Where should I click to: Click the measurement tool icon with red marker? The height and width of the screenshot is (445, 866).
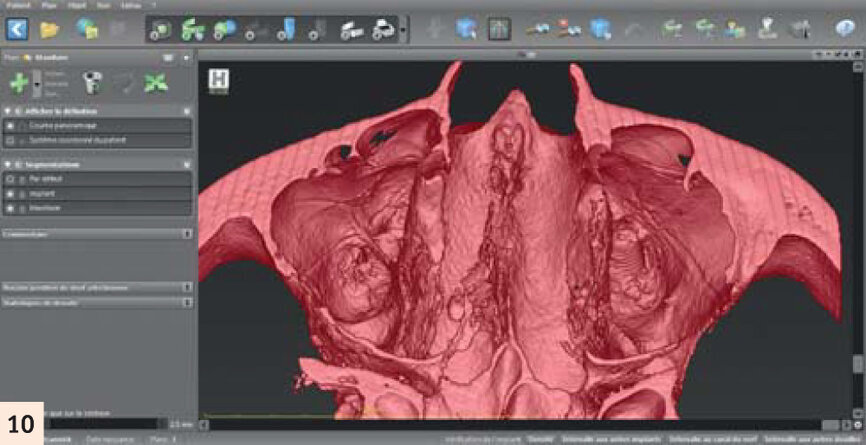[569, 29]
